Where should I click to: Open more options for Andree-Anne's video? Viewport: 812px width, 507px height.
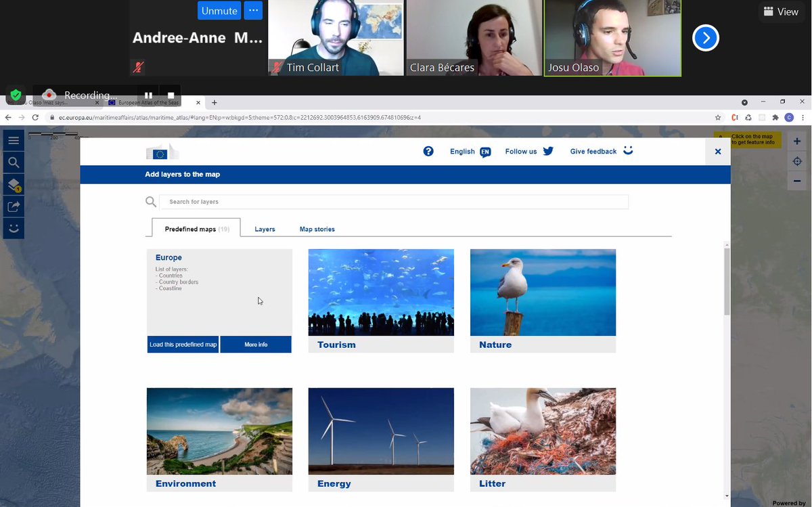coord(253,11)
